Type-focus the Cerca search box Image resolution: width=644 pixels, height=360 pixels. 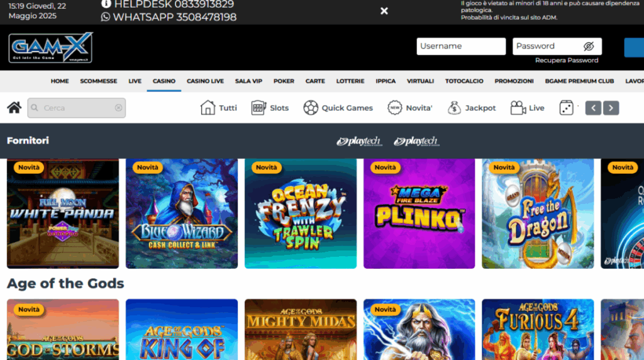click(77, 108)
